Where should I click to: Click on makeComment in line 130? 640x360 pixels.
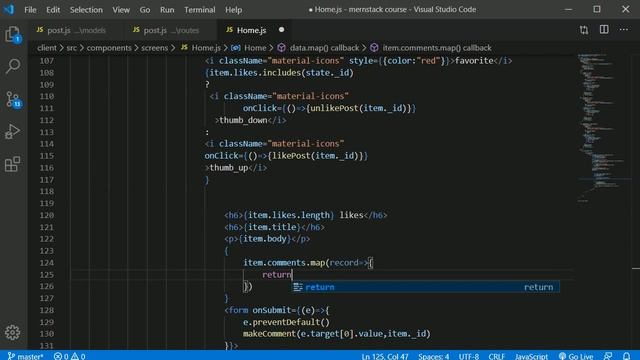pos(269,334)
